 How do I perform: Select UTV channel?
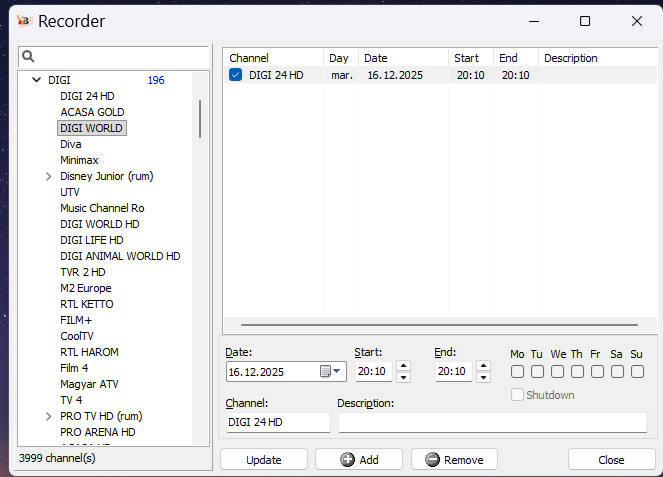(70, 192)
